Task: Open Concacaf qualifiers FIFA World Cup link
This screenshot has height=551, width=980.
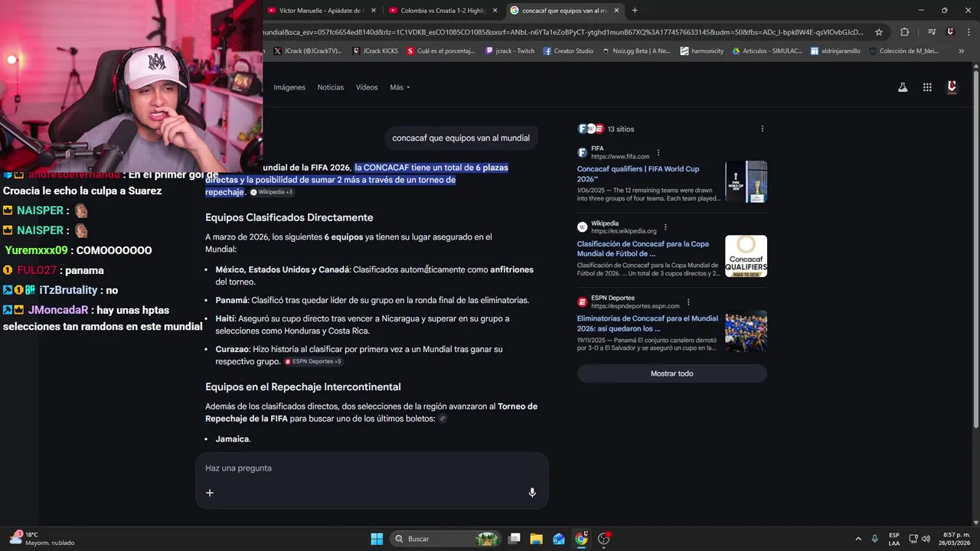Action: click(638, 174)
